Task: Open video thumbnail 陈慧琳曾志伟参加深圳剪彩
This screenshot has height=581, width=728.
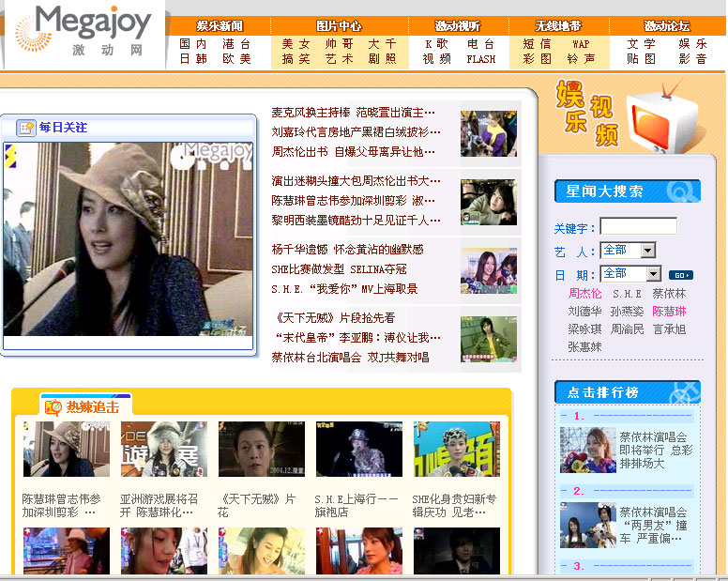Action: coord(67,449)
